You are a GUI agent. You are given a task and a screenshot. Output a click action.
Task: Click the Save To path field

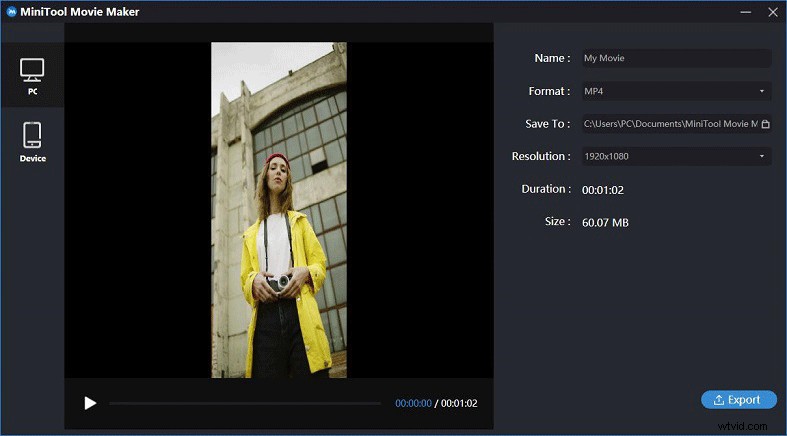[670, 123]
